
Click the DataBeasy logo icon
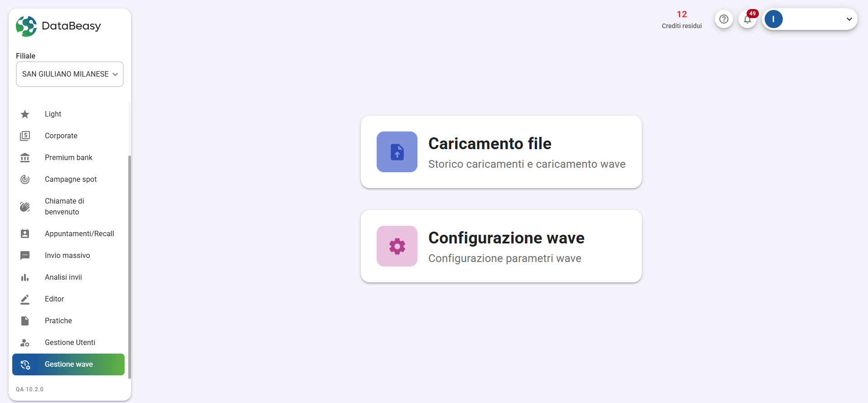point(26,26)
